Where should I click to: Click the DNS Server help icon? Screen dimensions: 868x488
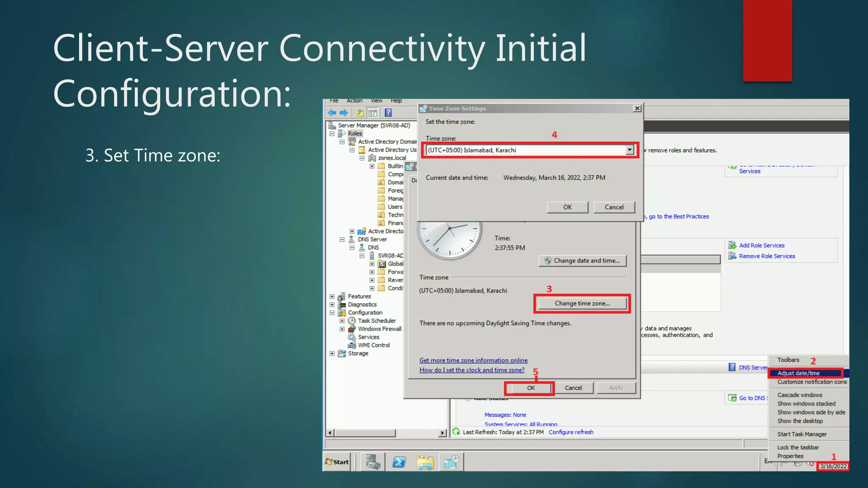[732, 367]
